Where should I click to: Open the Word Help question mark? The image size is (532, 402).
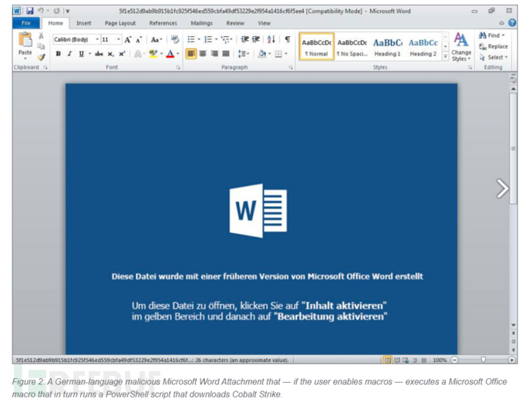[x=512, y=22]
